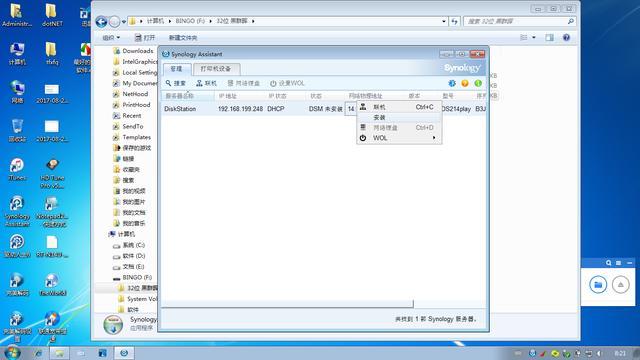Open the Synology Assistant desktop shortcut

[17, 211]
